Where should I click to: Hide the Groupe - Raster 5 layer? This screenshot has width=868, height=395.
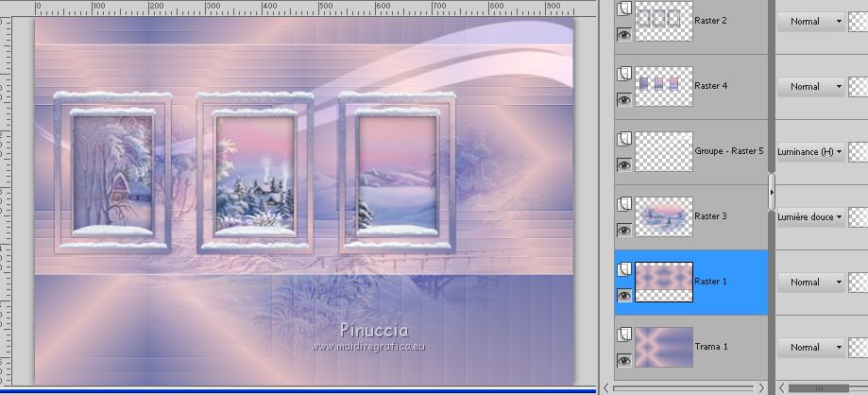click(x=624, y=165)
